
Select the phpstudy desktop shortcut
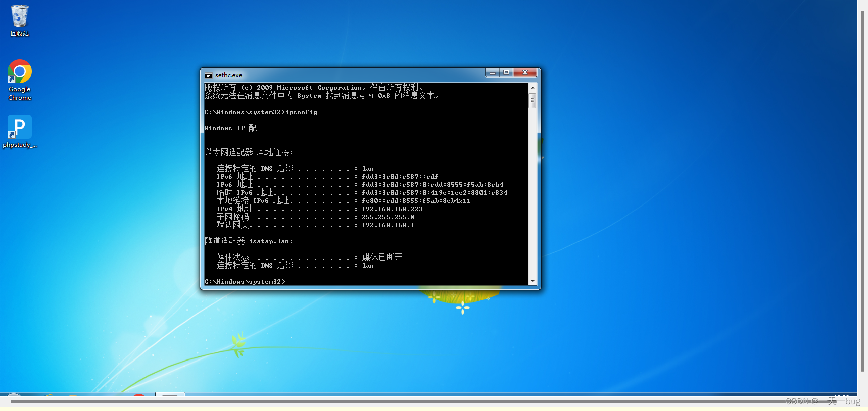20,131
